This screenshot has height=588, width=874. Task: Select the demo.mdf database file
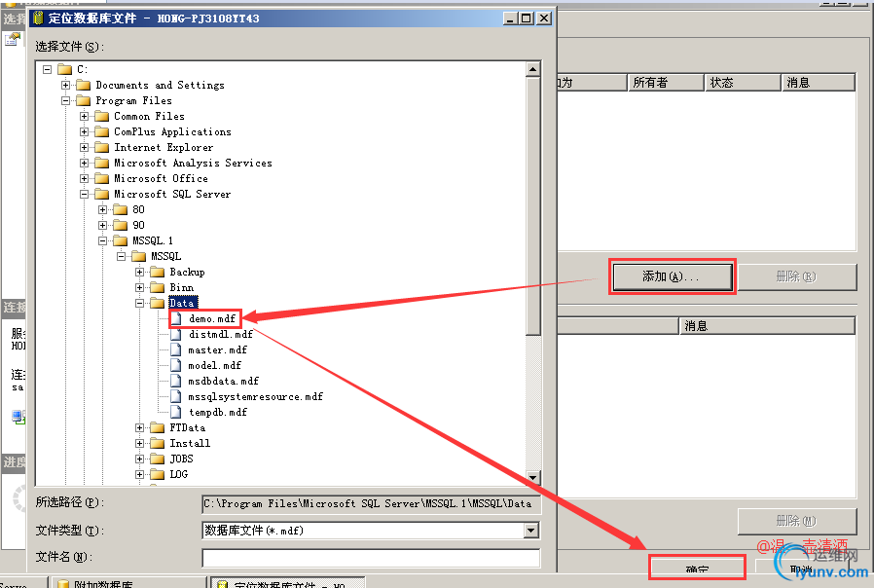click(212, 318)
